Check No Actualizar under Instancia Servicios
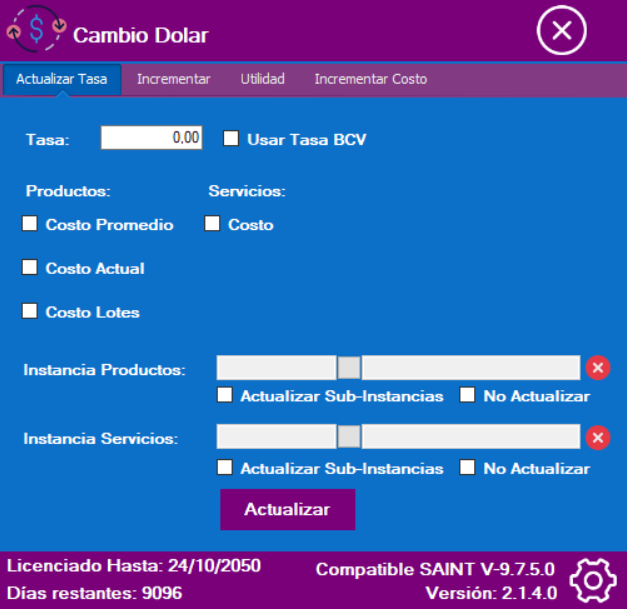Screen dimensions: 627x609 (x=468, y=467)
